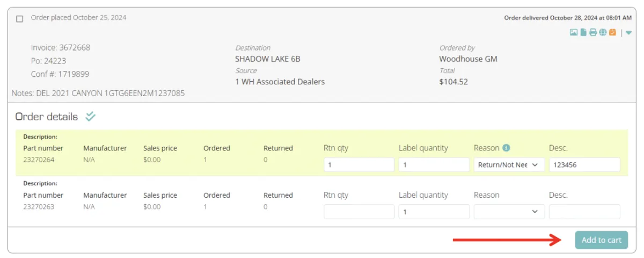The height and width of the screenshot is (258, 644).
Task: Click Rtn qty field for part 23270264
Action: pyautogui.click(x=359, y=165)
